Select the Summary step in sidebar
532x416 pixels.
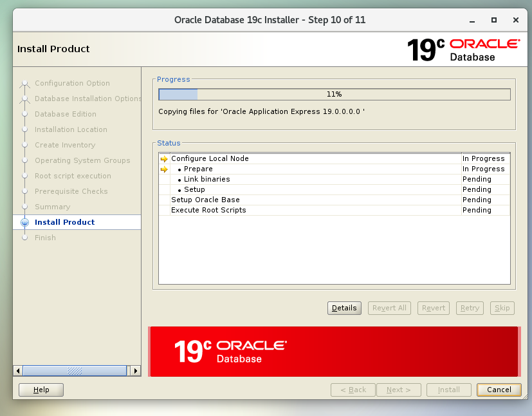point(52,207)
